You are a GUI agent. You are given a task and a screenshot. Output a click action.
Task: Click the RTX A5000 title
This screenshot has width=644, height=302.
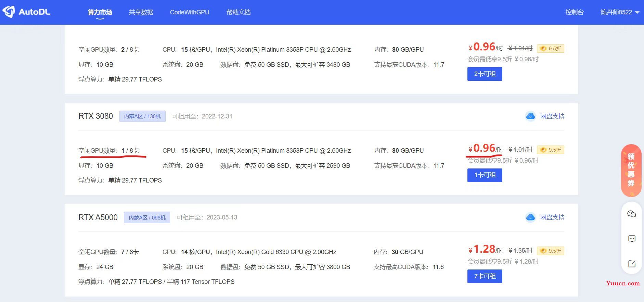(98, 217)
